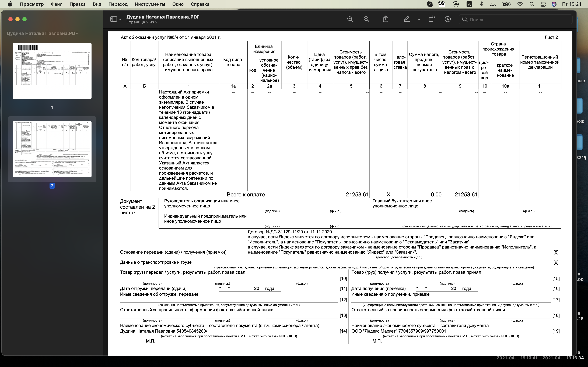The image size is (588, 367).
Task: Open the Файл menu
Action: (57, 4)
